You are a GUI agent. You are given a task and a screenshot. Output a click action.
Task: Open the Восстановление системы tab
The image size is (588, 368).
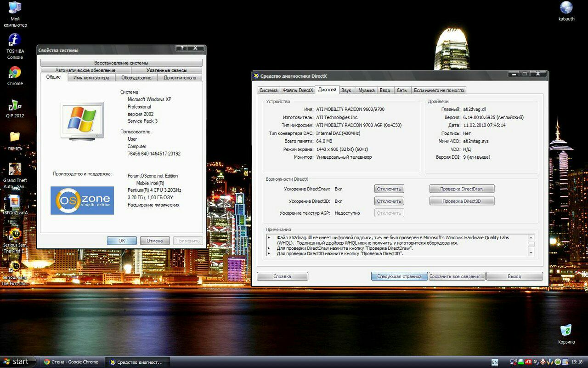tap(121, 63)
